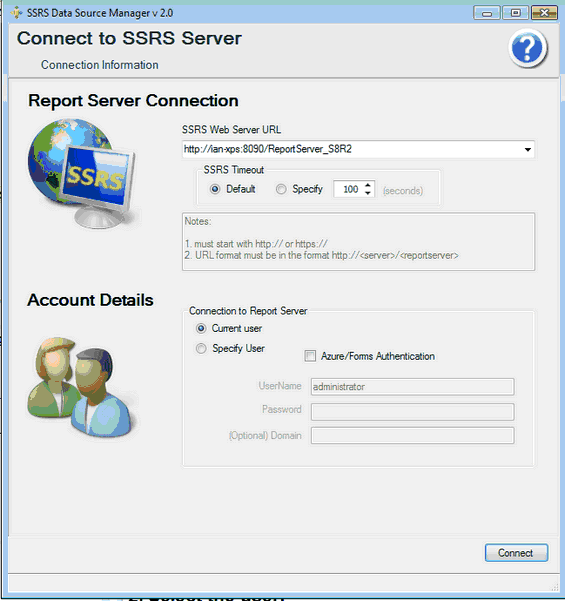565x601 pixels.
Task: Choose Specify User connection option
Action: click(x=201, y=349)
